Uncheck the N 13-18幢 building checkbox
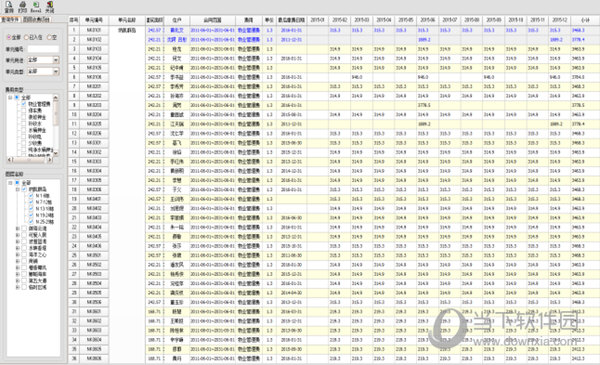Image resolution: width=600 pixels, height=365 pixels. click(x=31, y=209)
